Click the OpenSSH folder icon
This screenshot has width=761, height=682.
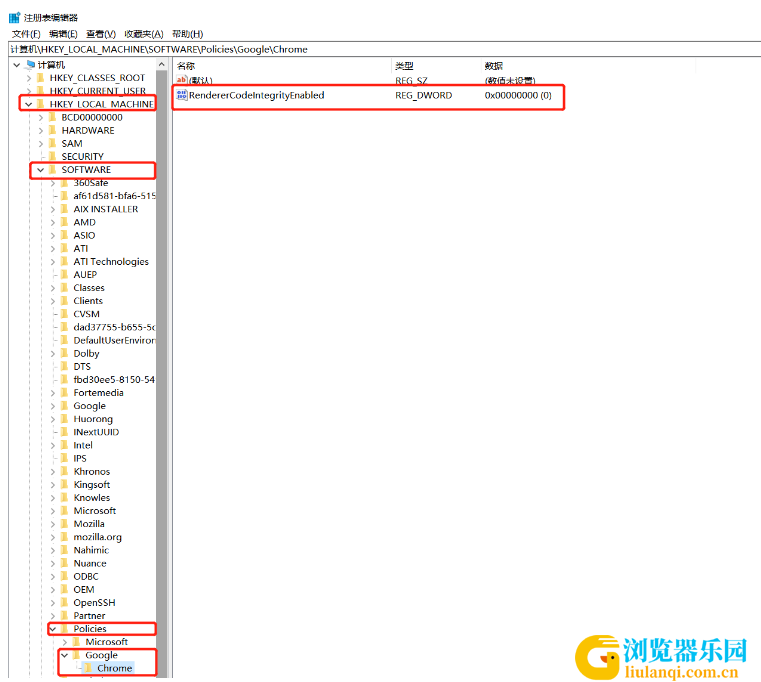click(65, 602)
